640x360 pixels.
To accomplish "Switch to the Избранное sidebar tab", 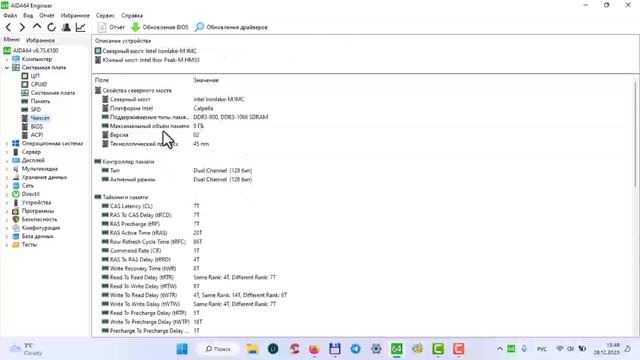I will [40, 40].
